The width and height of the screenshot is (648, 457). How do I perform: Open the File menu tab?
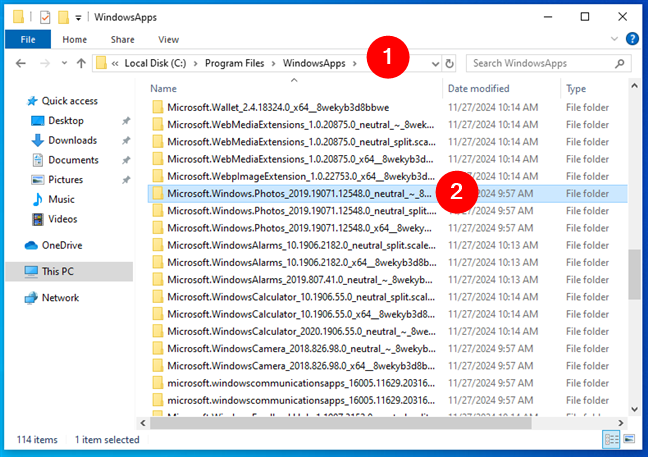[28, 39]
